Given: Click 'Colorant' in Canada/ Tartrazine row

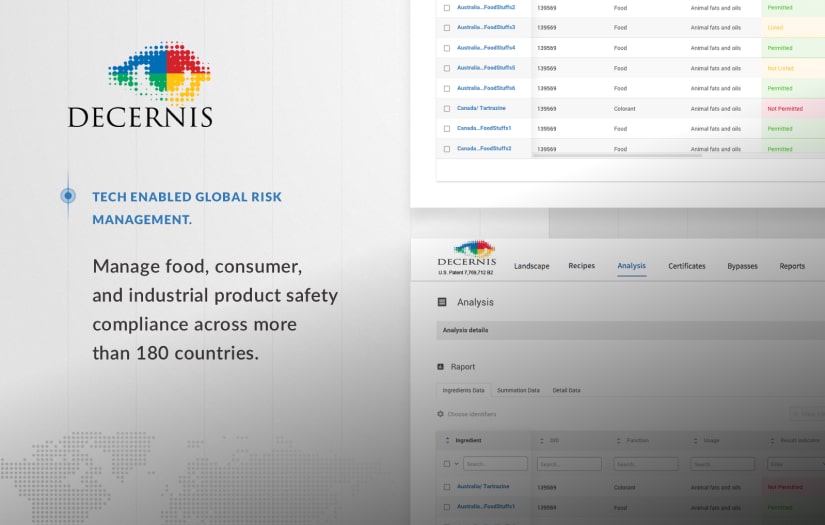Looking at the screenshot, I should 625,109.
